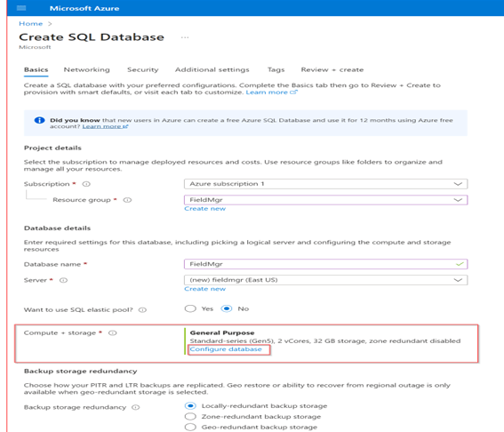The image size is (504, 432).
Task: Click the Subscription info icon
Action: click(86, 184)
